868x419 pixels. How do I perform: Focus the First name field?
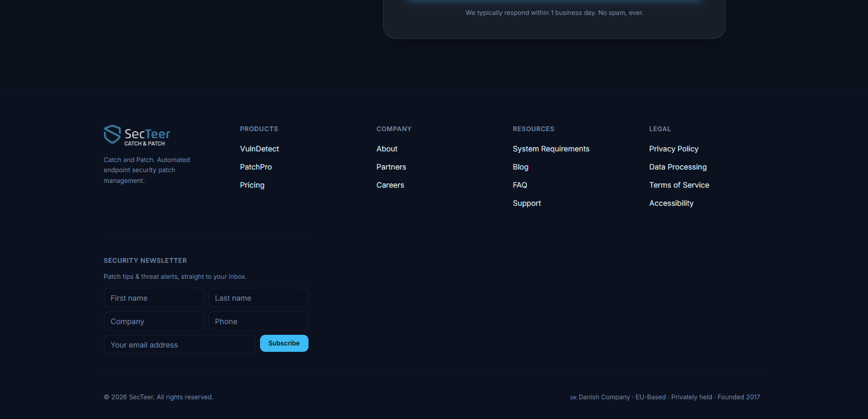[x=154, y=297]
